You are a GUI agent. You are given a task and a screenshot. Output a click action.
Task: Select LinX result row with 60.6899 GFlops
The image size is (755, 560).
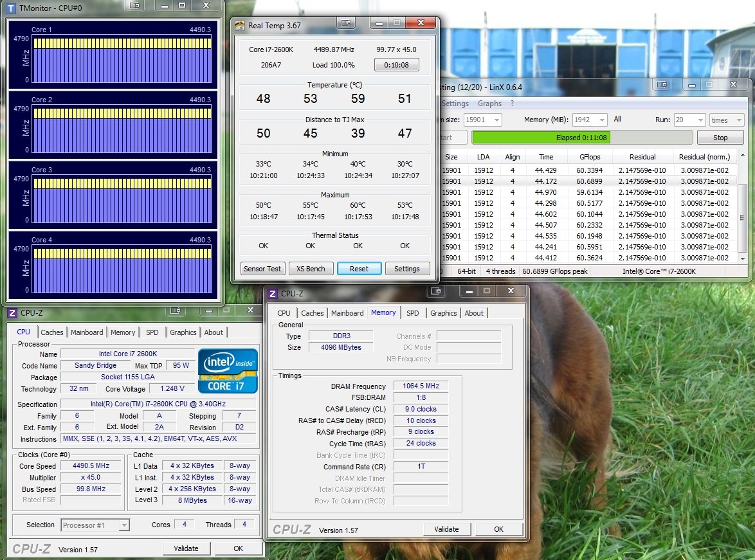click(x=590, y=181)
